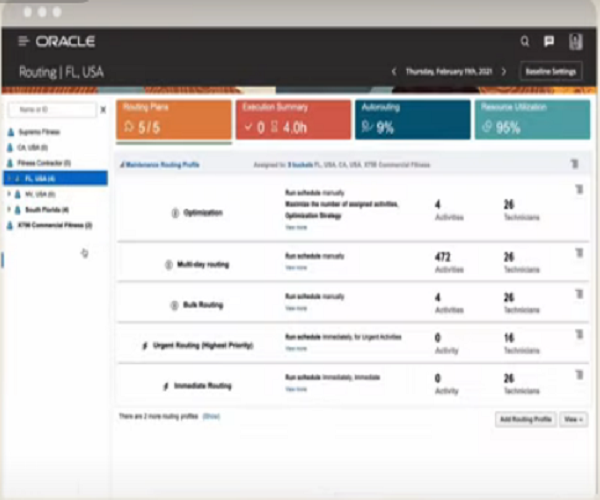Open the Optimization routing plan
Image resolution: width=600 pixels, height=500 pixels.
(203, 213)
